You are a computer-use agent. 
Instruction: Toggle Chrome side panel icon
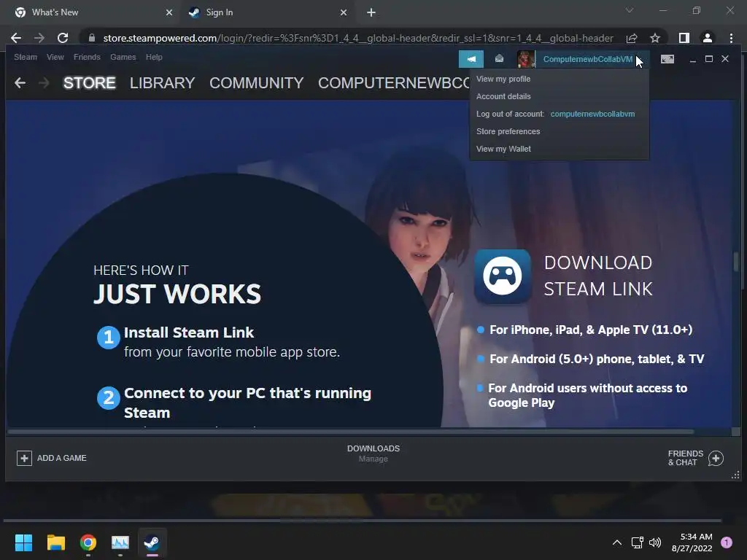click(x=684, y=38)
